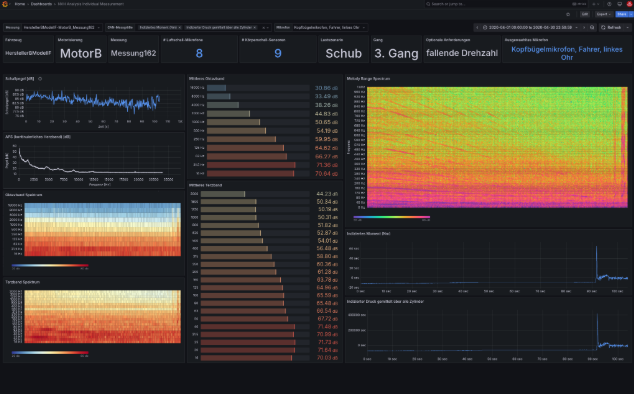Click the Refresh button
634x394 pixels.
[x=611, y=28]
